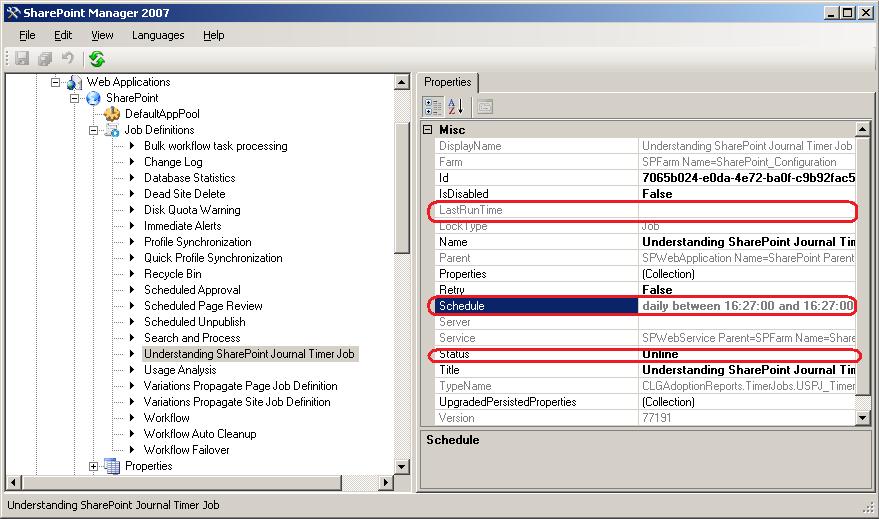Select the Properties tab
The height and width of the screenshot is (519, 879).
pos(447,82)
